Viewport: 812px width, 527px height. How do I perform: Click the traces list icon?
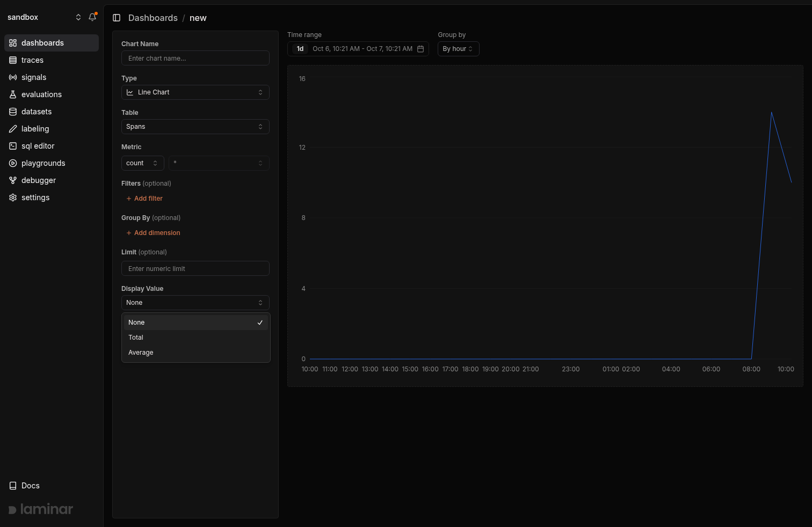point(13,60)
